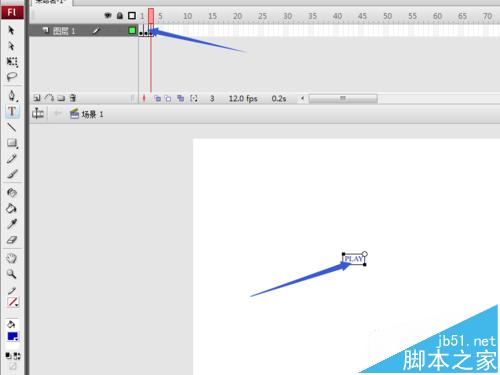Click the 0.2s elapsed time

tap(279, 99)
